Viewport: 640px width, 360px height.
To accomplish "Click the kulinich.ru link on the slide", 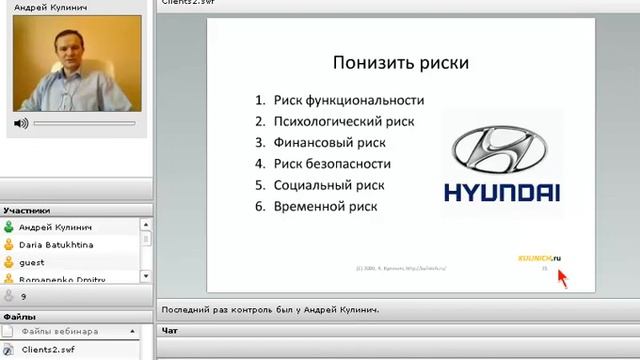I will coord(539,258).
